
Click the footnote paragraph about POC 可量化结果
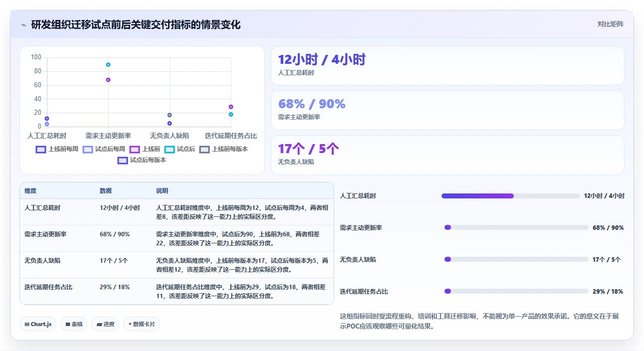click(x=479, y=322)
